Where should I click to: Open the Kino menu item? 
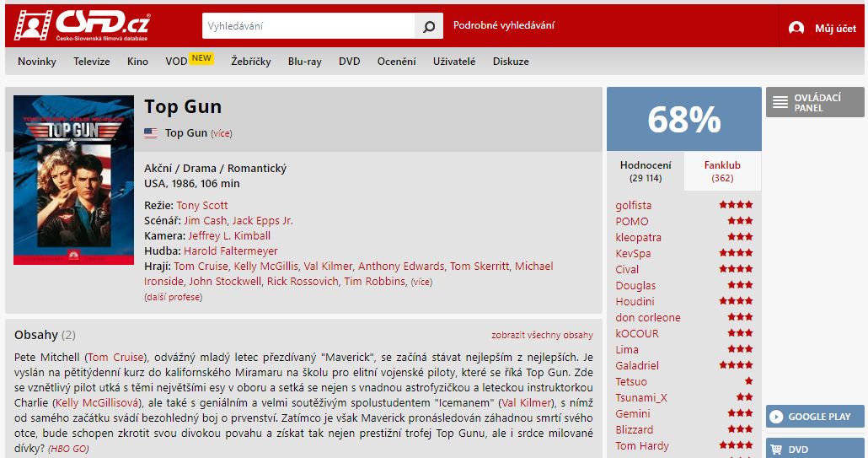tap(138, 62)
